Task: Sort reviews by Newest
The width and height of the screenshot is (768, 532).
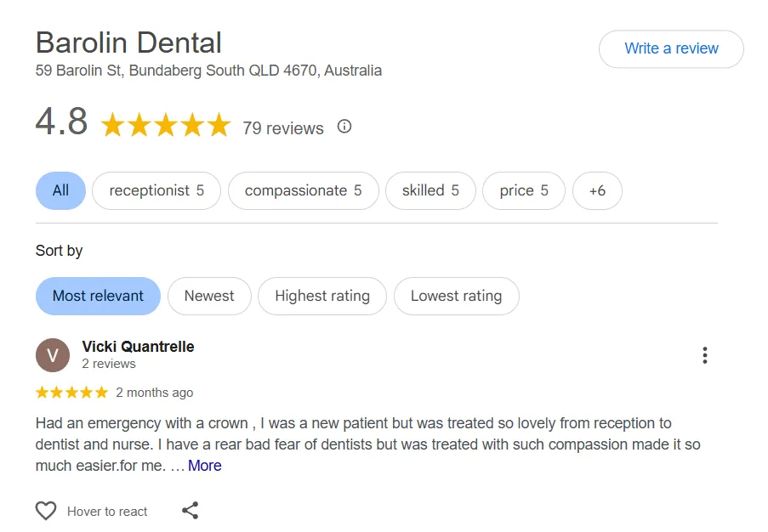Action: tap(209, 296)
